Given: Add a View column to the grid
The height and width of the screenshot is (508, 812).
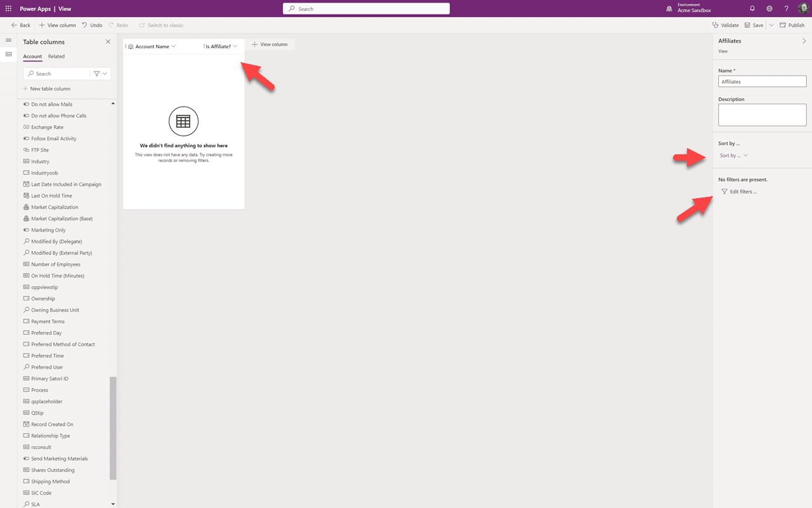Looking at the screenshot, I should click(271, 44).
